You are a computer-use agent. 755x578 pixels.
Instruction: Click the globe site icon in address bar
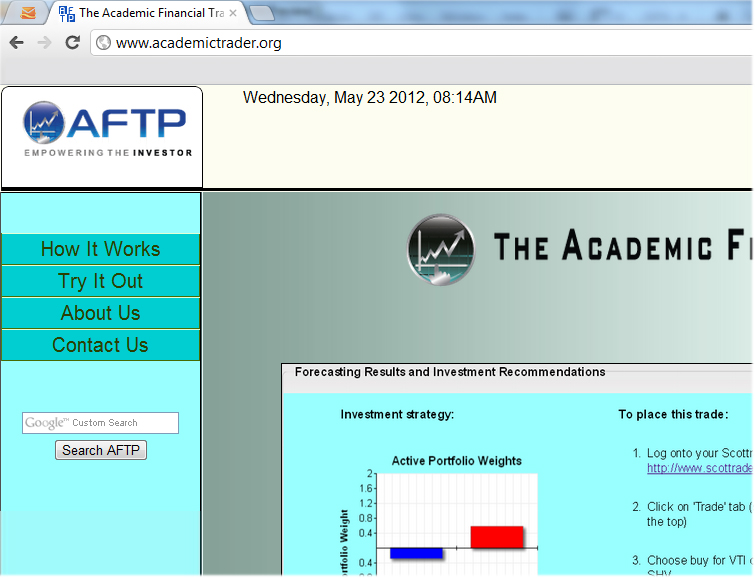click(x=103, y=43)
